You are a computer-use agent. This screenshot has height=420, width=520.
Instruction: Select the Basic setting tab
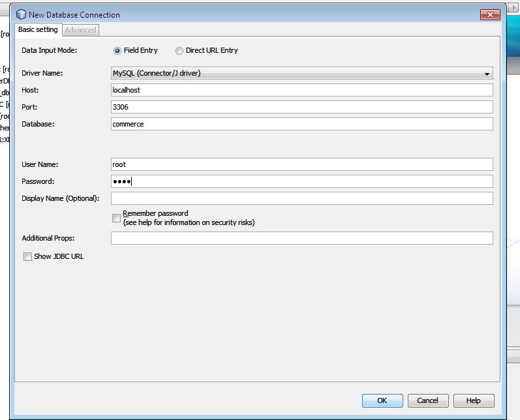[38, 29]
